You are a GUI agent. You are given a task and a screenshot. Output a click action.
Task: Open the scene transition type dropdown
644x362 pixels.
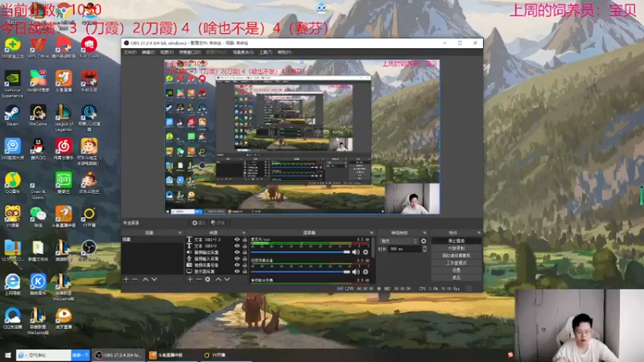click(398, 241)
